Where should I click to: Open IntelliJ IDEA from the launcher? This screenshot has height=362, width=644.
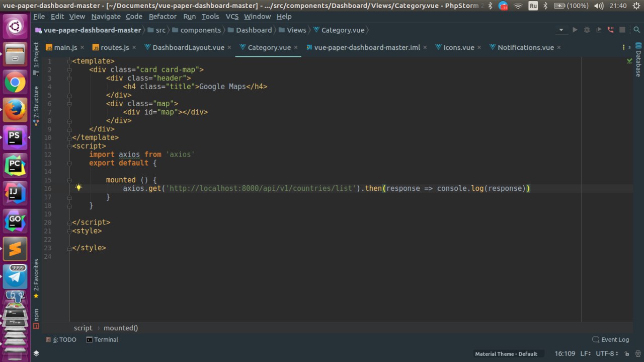tap(15, 193)
